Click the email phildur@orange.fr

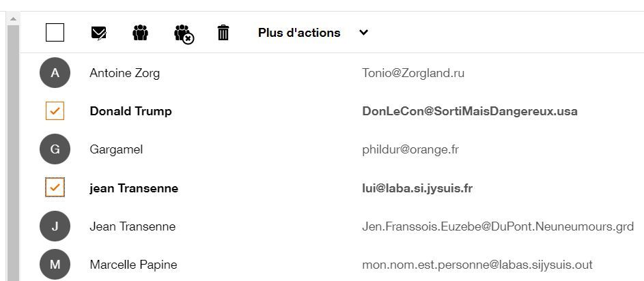click(410, 149)
